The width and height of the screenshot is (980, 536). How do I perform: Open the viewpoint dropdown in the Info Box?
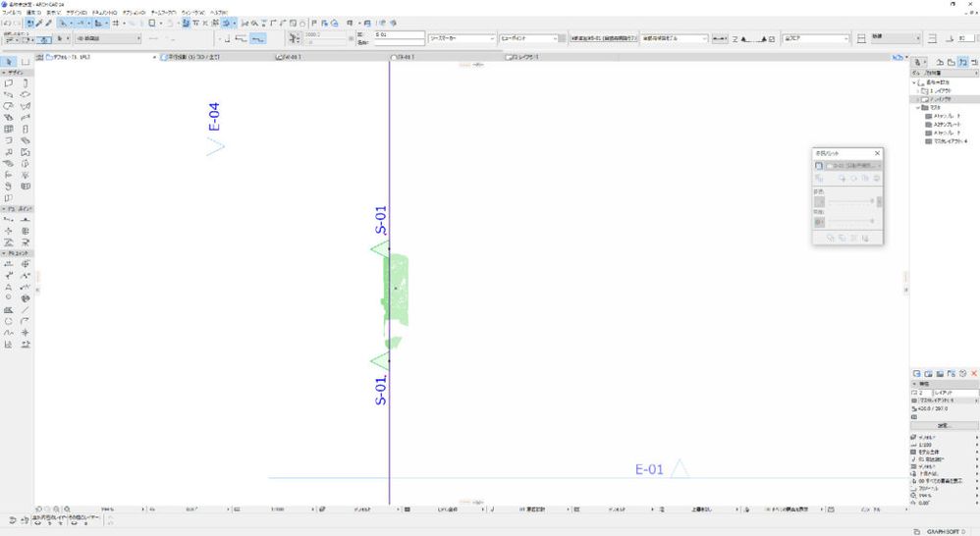[528, 38]
